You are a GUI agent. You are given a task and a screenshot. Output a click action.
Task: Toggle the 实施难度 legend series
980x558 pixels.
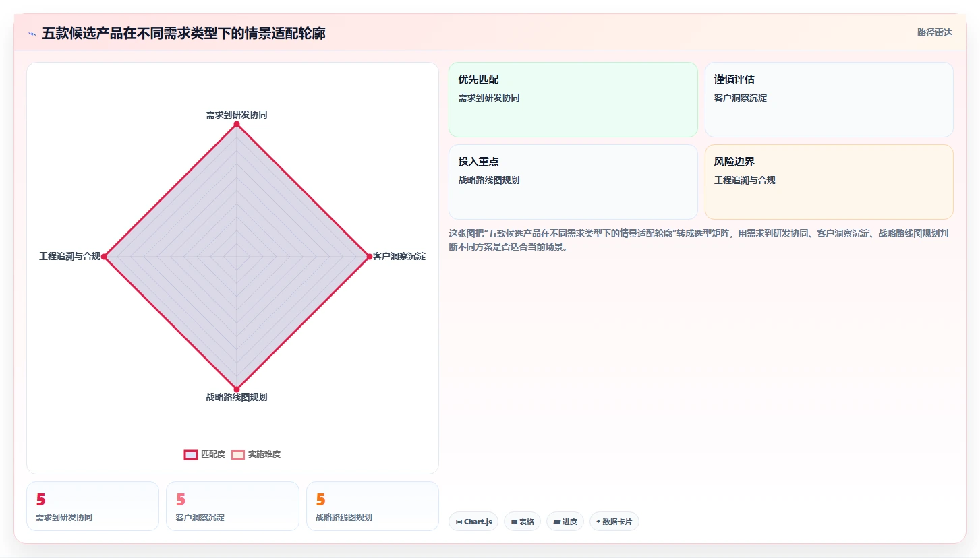pos(256,454)
